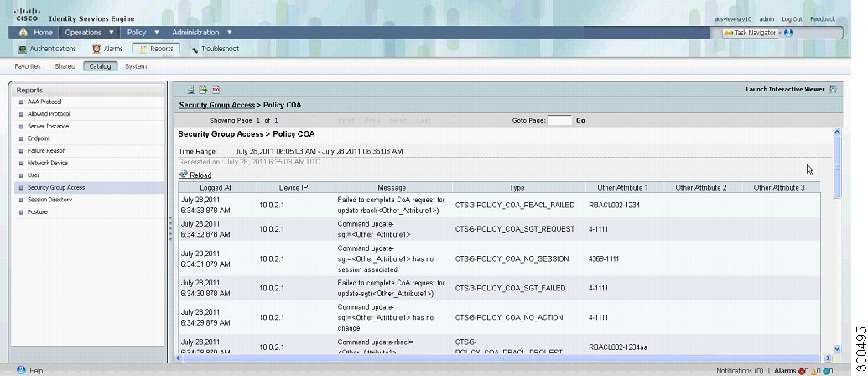Click the Reload link

200,175
